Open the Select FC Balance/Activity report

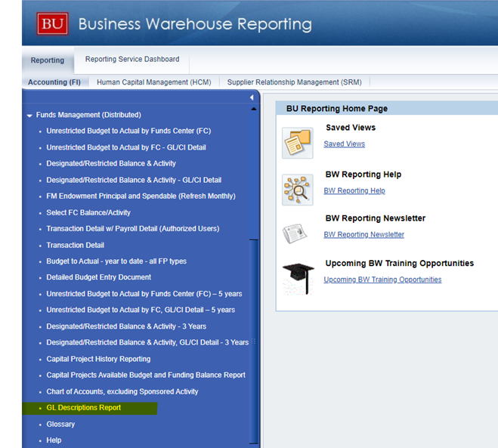(88, 212)
